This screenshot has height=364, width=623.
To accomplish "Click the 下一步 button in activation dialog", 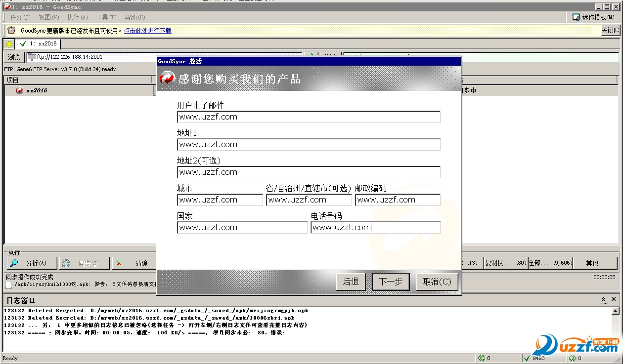I will 391,282.
